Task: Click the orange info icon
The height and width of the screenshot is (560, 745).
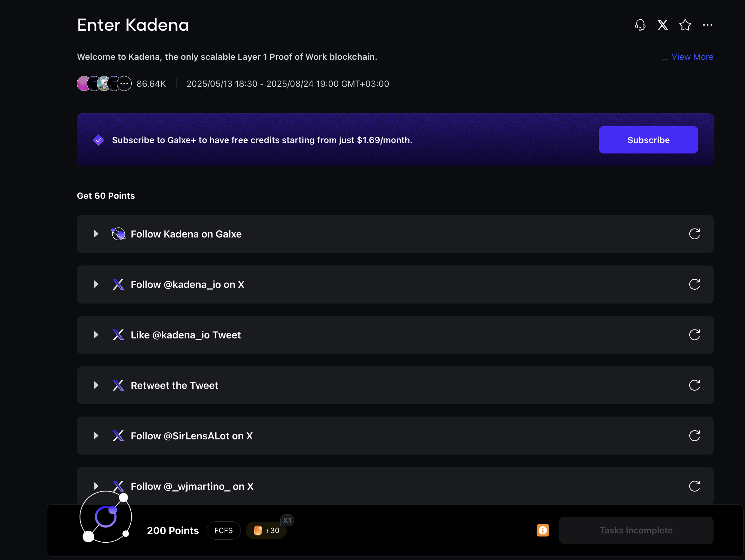Action: click(543, 530)
